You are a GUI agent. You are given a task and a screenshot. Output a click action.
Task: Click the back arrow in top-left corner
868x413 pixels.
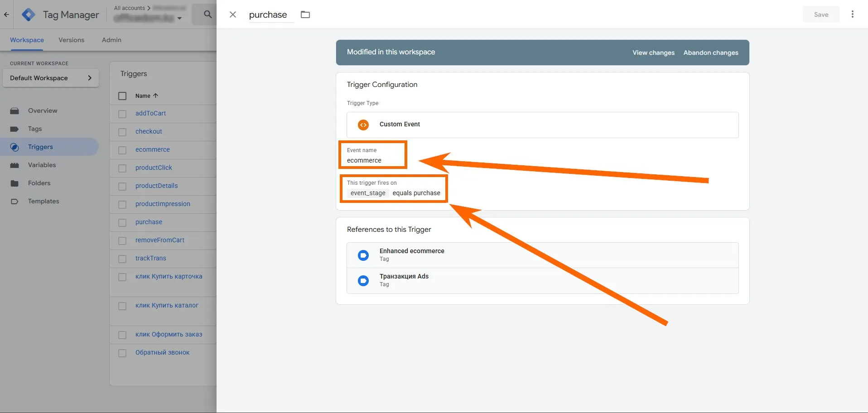point(6,14)
